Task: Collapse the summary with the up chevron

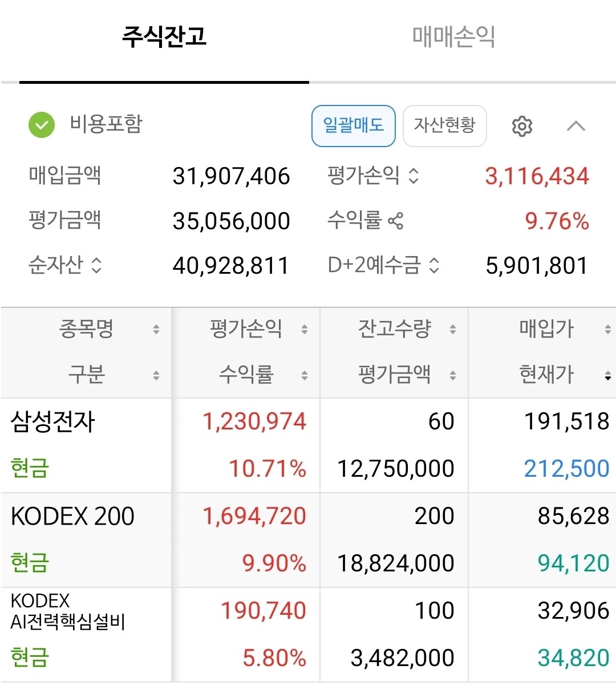Action: pos(576,125)
